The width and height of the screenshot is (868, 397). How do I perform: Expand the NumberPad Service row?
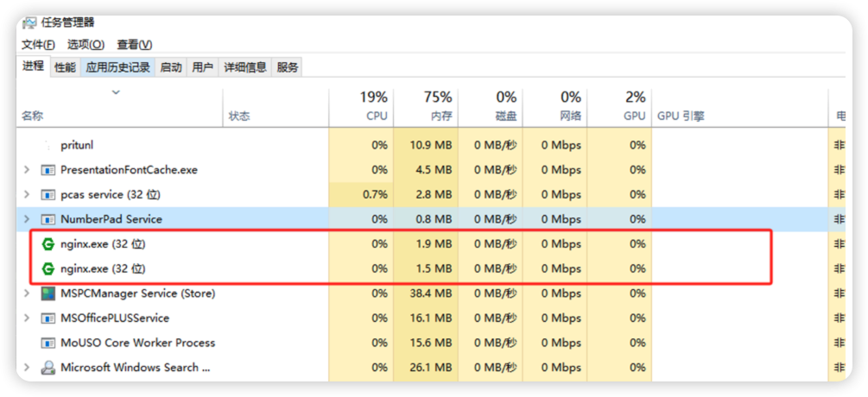click(27, 219)
